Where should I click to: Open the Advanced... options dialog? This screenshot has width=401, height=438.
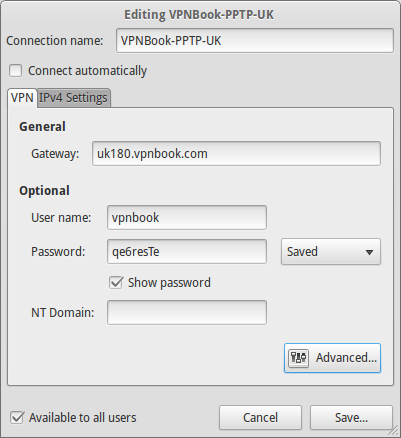tap(332, 358)
